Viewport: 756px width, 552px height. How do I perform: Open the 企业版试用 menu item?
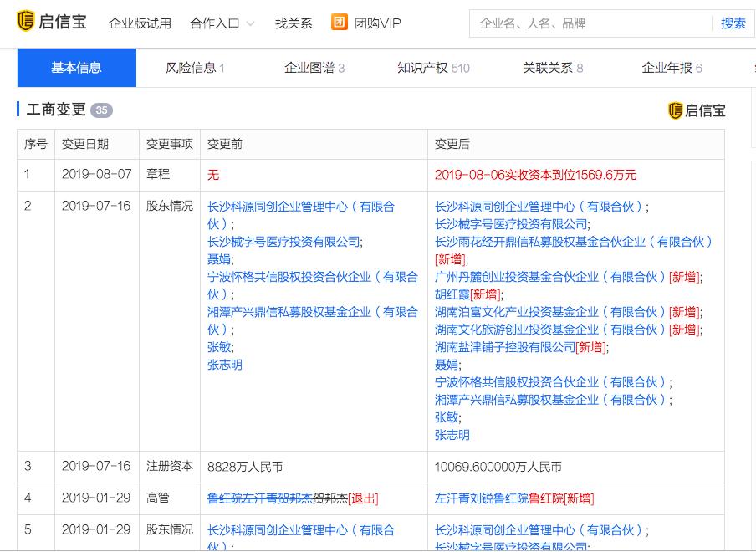click(140, 23)
